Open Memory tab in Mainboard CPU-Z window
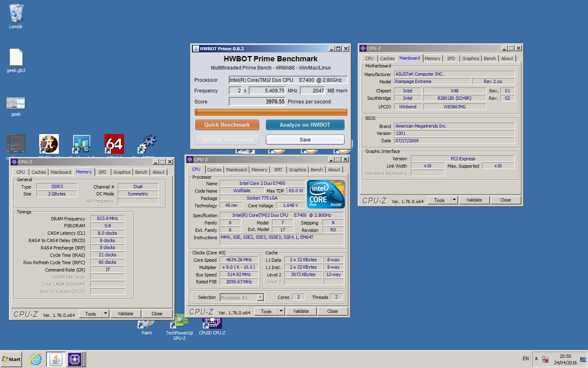The width and height of the screenshot is (588, 368). pos(432,58)
